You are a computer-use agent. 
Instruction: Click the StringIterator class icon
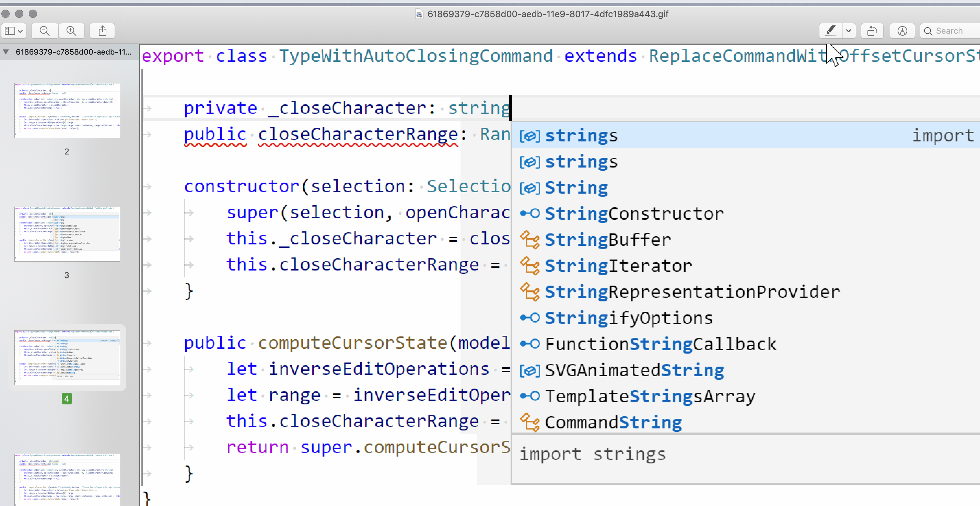(530, 266)
